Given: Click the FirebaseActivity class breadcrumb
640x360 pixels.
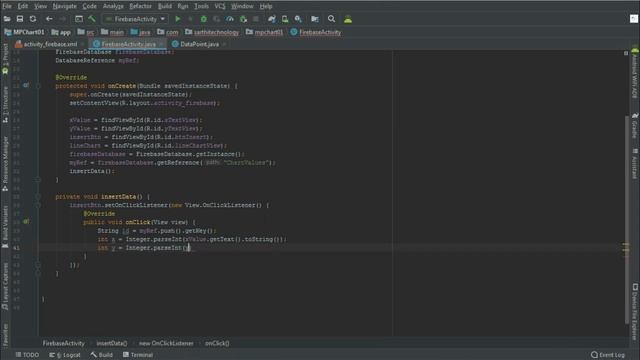Looking at the screenshot, I should 316,32.
